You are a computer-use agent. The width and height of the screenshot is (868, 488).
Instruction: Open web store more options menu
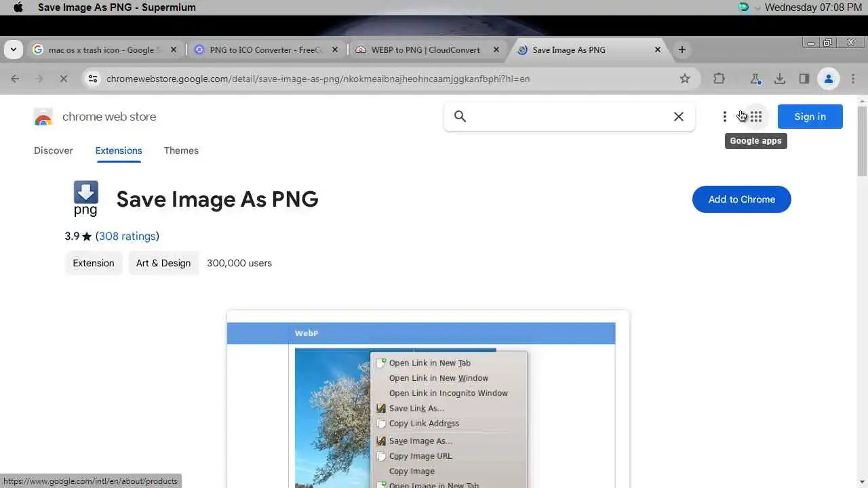click(x=725, y=117)
